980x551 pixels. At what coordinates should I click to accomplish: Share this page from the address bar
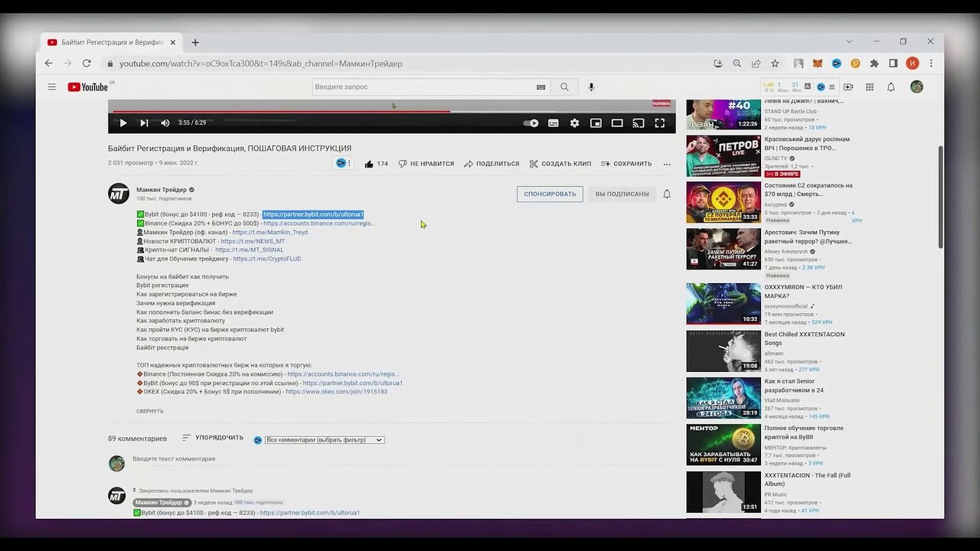(756, 64)
